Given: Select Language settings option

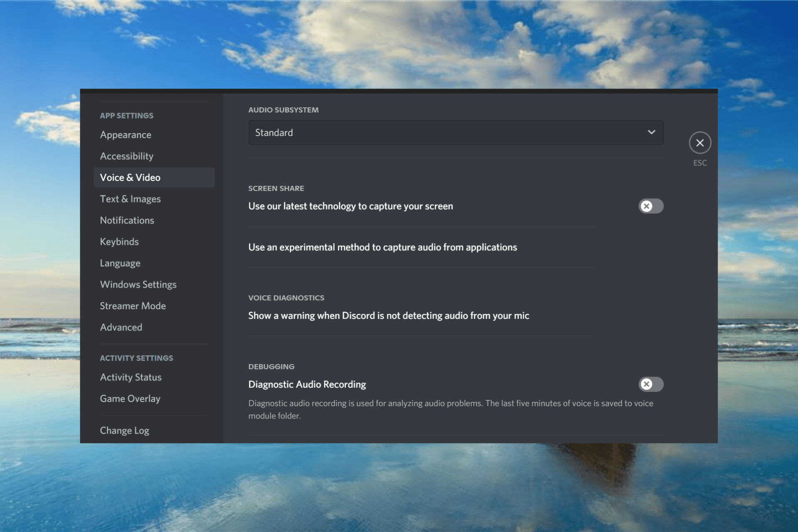Looking at the screenshot, I should [120, 262].
